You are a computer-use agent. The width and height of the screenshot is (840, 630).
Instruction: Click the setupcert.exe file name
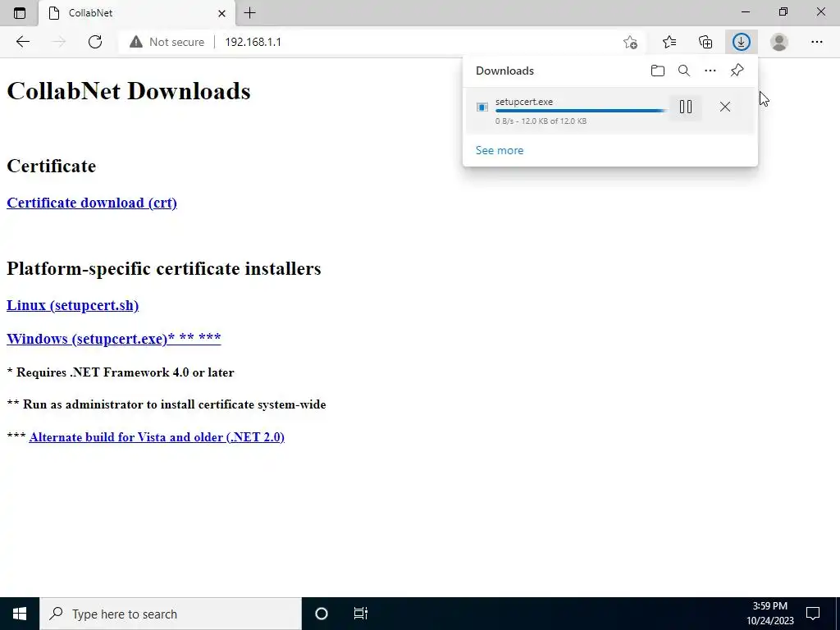tap(524, 102)
